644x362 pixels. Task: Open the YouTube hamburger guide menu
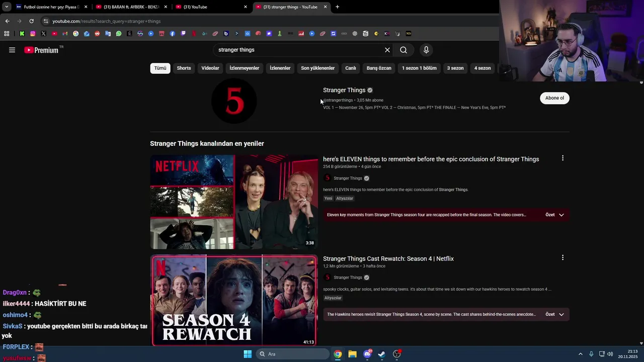(12, 50)
